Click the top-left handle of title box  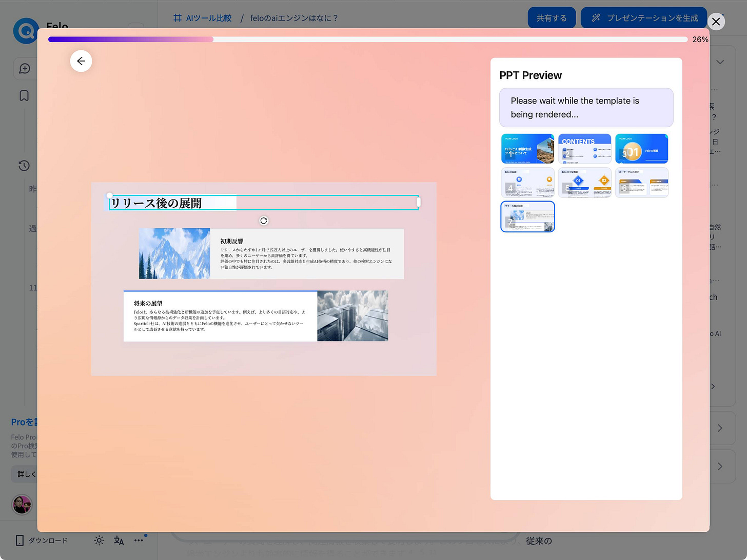point(109,195)
